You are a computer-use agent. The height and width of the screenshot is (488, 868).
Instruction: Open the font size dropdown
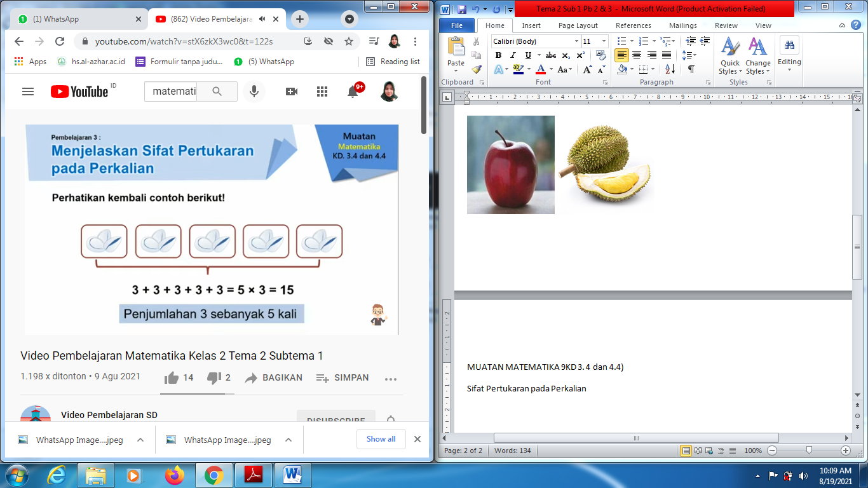pyautogui.click(x=604, y=41)
